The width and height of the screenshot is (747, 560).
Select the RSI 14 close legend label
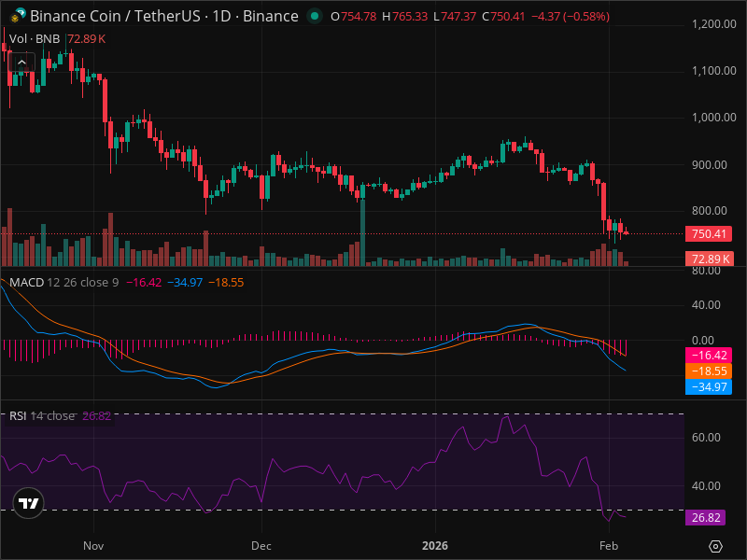[x=42, y=415]
